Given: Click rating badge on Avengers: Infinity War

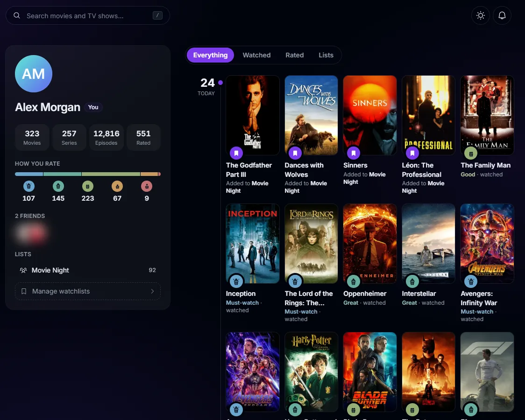Looking at the screenshot, I should [x=471, y=281].
